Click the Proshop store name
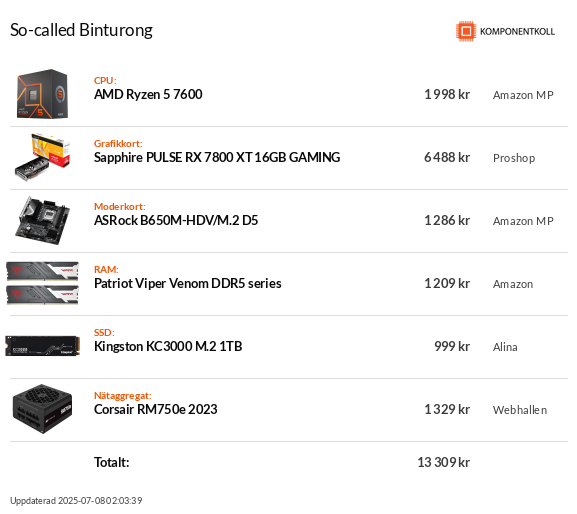Viewport: 577px width, 514px height. (x=514, y=158)
